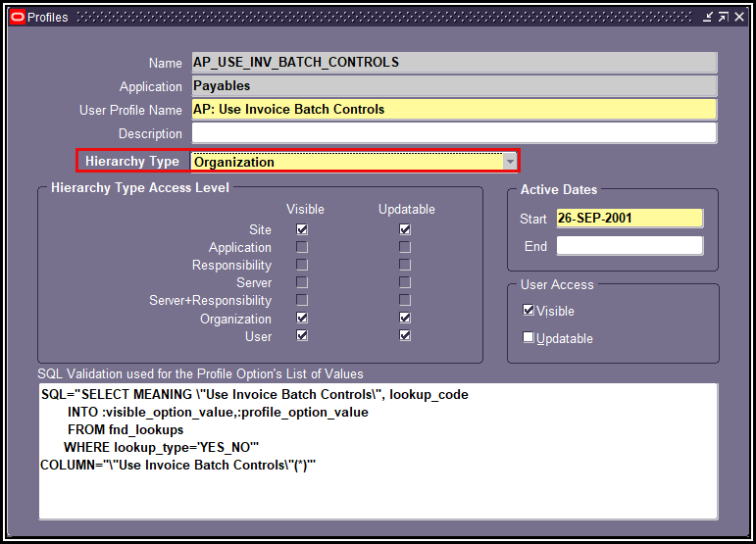The width and height of the screenshot is (756, 544).
Task: Click the Oracle logo icon in title bar
Action: click(x=18, y=18)
